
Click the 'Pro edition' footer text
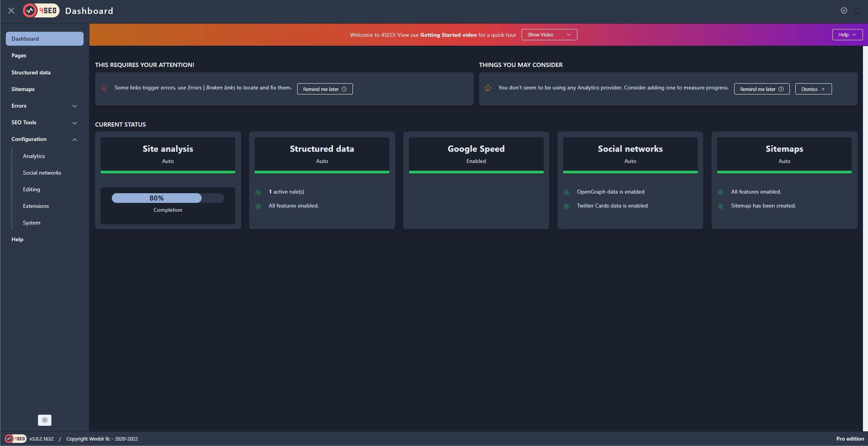pyautogui.click(x=850, y=439)
